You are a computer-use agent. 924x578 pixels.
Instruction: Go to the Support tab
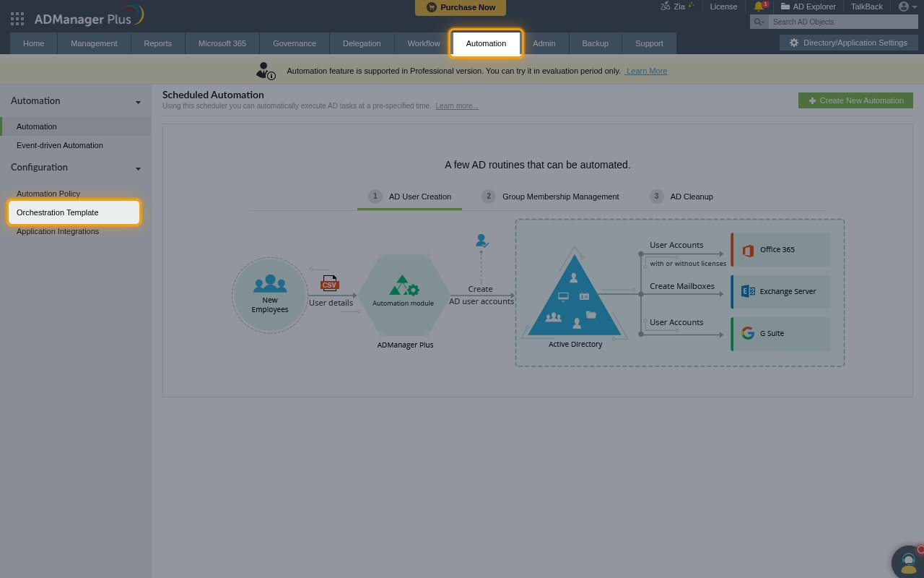point(649,43)
